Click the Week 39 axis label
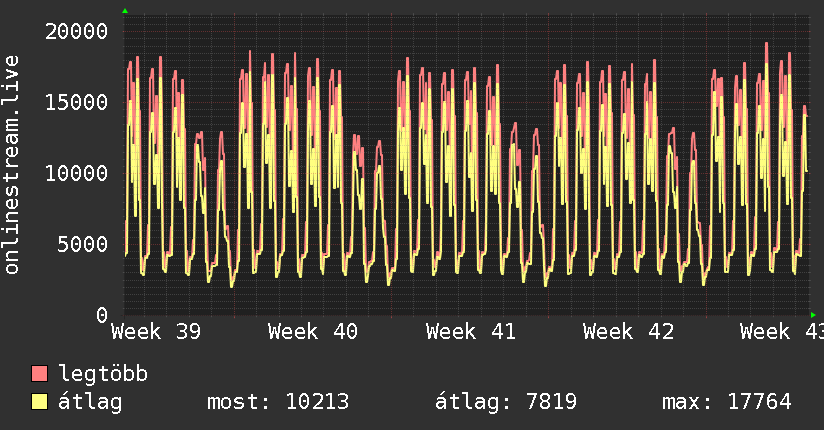 (x=156, y=332)
